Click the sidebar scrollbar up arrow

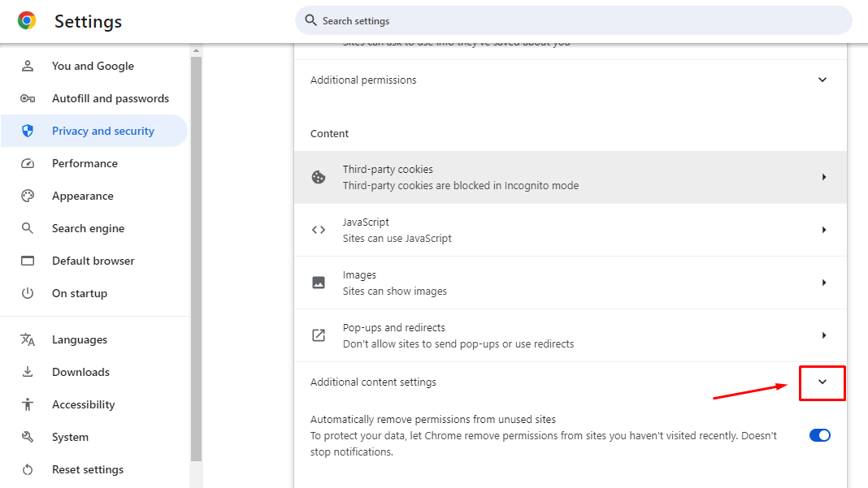coord(196,51)
